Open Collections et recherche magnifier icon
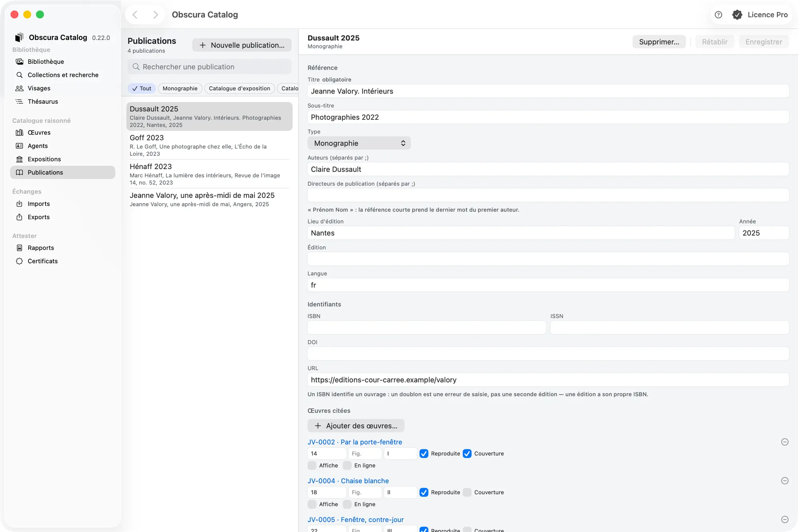This screenshot has height=532, width=798. [19, 75]
